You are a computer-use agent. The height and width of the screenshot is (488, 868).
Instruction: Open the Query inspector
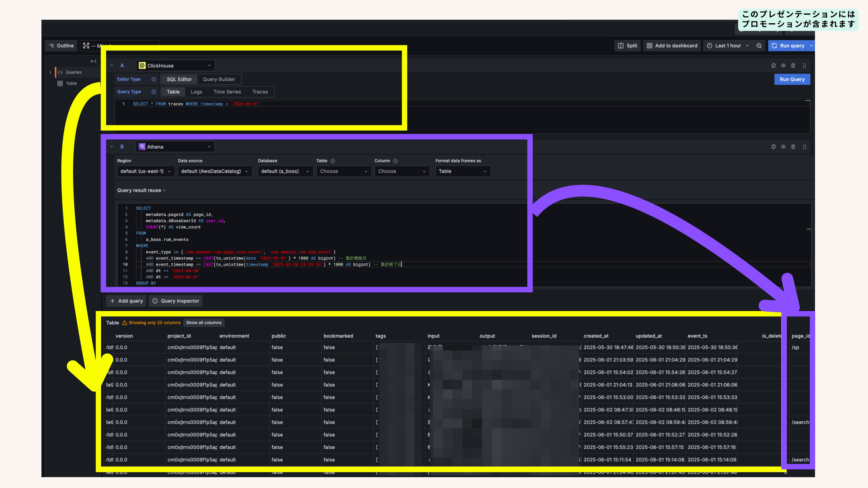(176, 301)
